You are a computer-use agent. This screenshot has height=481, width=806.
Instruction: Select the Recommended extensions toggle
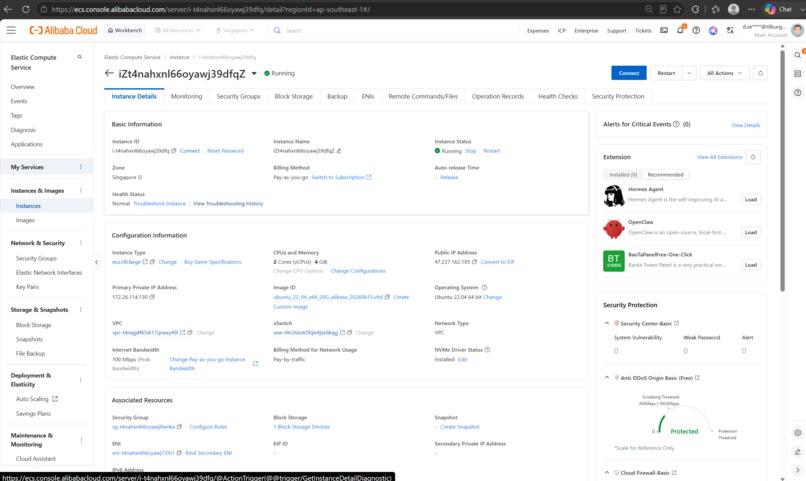coord(665,175)
